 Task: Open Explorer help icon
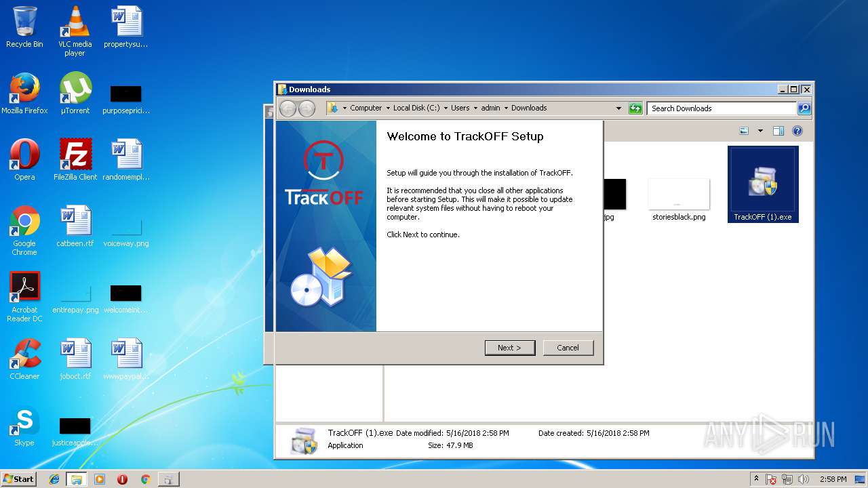[x=797, y=131]
